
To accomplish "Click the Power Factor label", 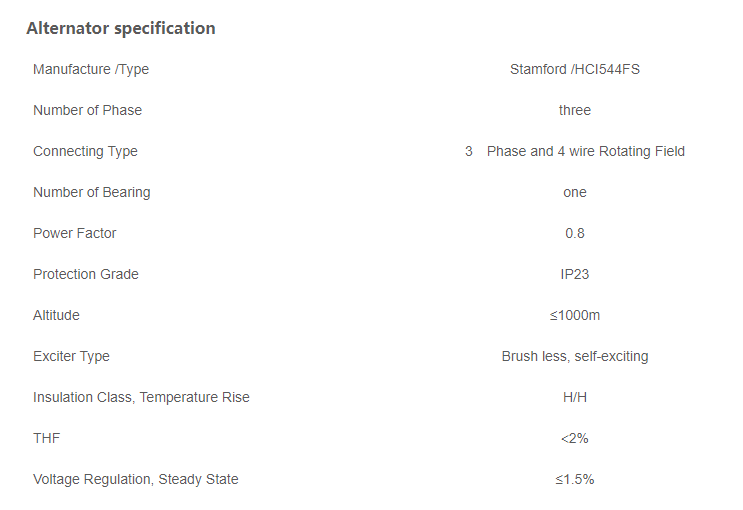I will (x=74, y=233).
